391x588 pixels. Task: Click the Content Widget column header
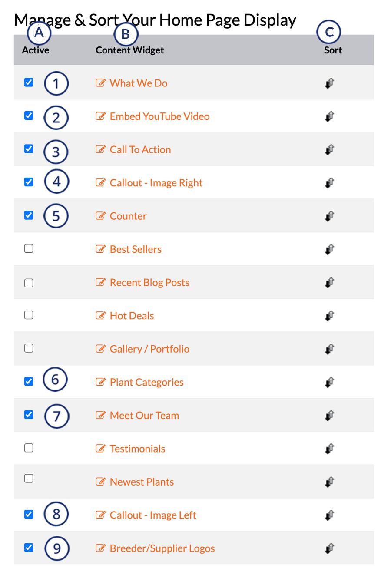(x=129, y=50)
